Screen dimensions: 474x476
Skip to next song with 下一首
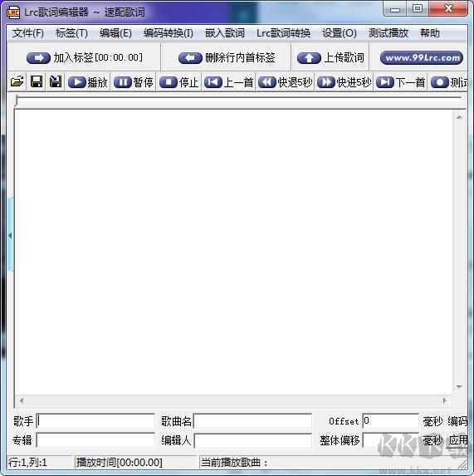401,82
